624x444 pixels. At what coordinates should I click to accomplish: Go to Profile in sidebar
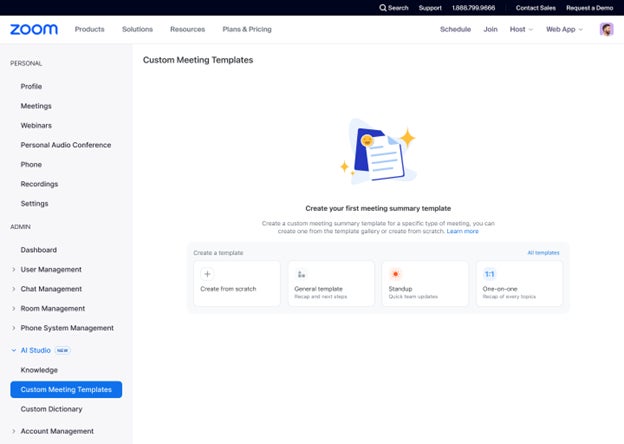click(x=31, y=86)
